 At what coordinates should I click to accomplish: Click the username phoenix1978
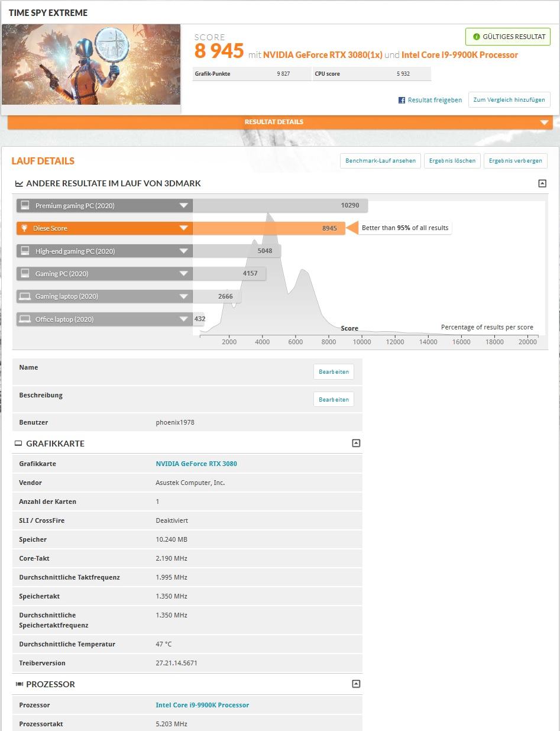pos(175,422)
